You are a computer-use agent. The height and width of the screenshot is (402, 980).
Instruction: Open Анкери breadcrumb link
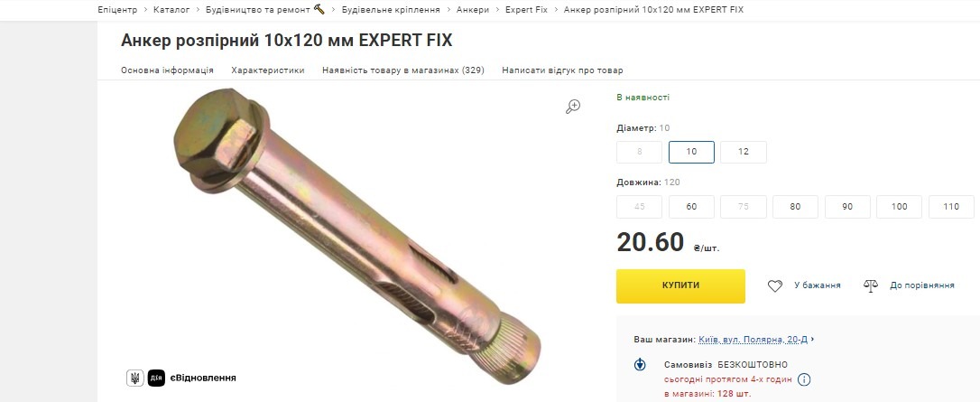(x=473, y=9)
